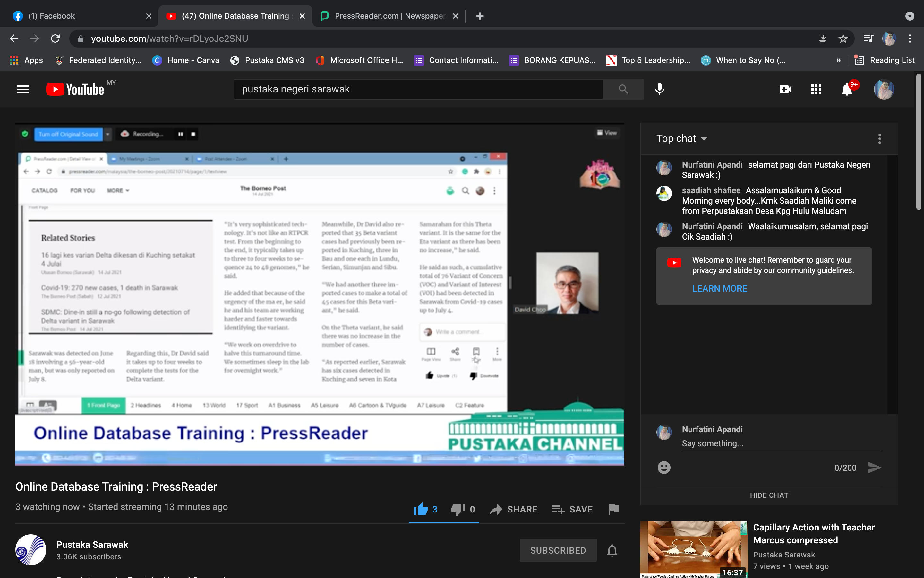Click the address bar URL
The height and width of the screenshot is (578, 924).
click(169, 39)
